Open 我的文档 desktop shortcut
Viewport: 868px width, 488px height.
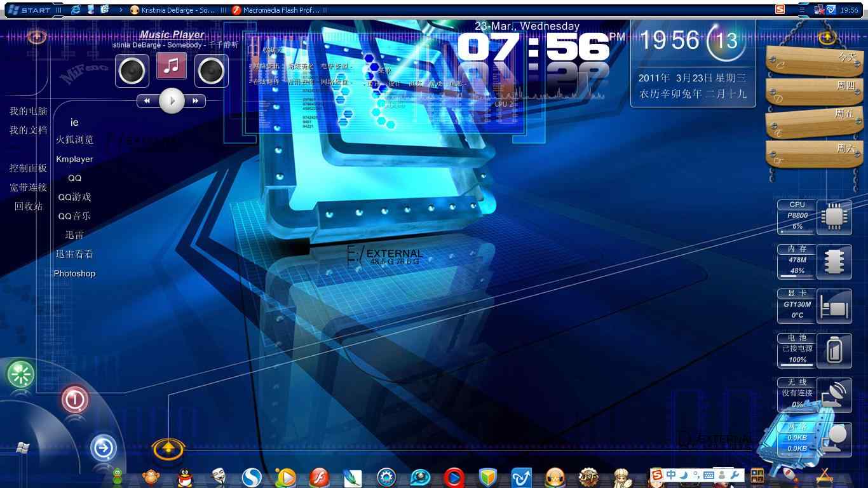28,130
